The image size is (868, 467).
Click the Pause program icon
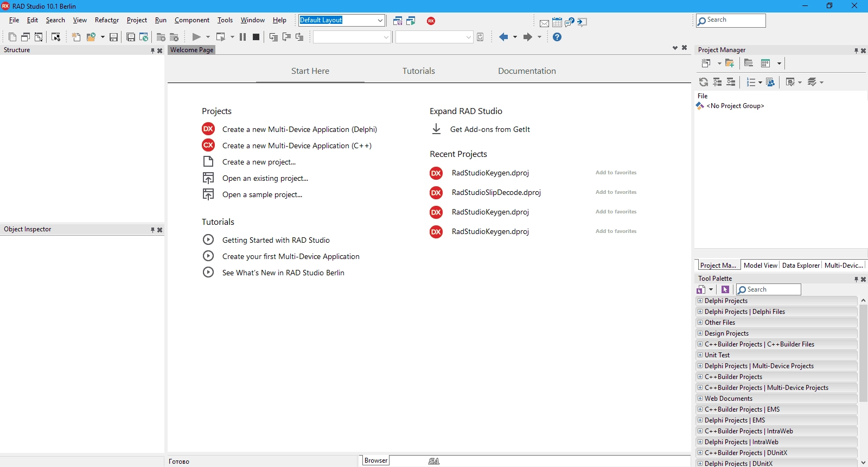(x=242, y=37)
